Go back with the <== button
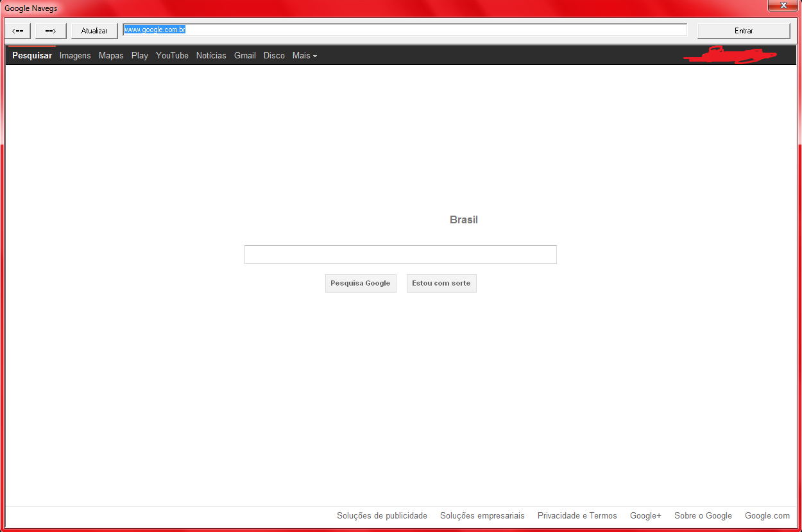This screenshot has width=802, height=532. (18, 31)
